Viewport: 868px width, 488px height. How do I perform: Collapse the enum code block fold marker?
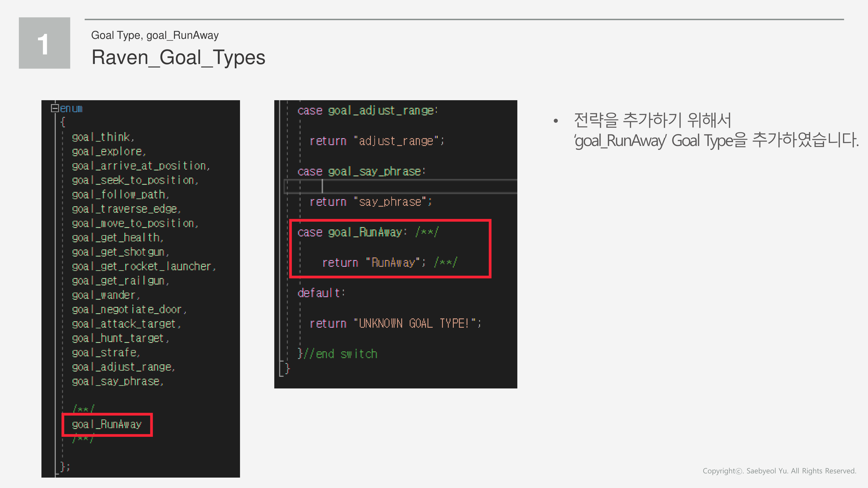55,108
